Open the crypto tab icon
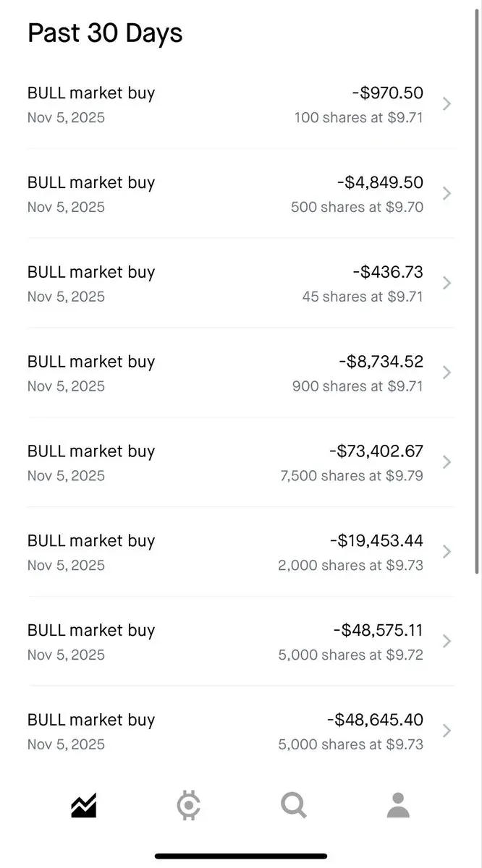Image resolution: width=482 pixels, height=868 pixels. 189,805
